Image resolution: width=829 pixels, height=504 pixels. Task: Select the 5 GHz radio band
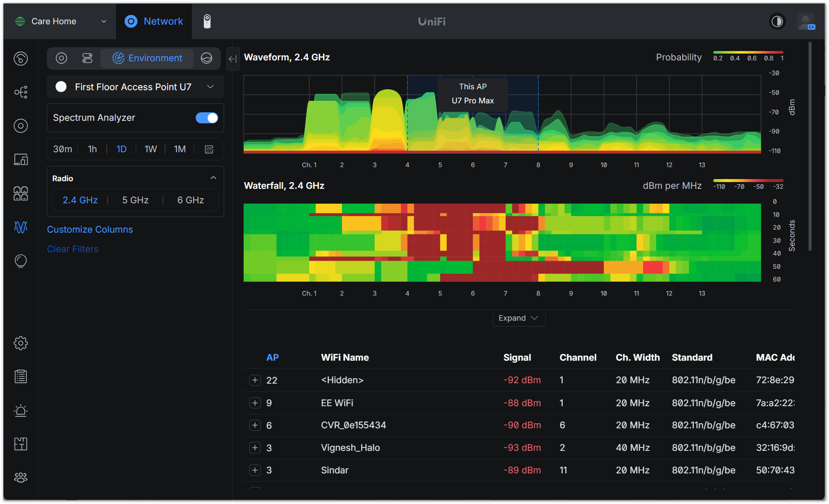(x=135, y=200)
